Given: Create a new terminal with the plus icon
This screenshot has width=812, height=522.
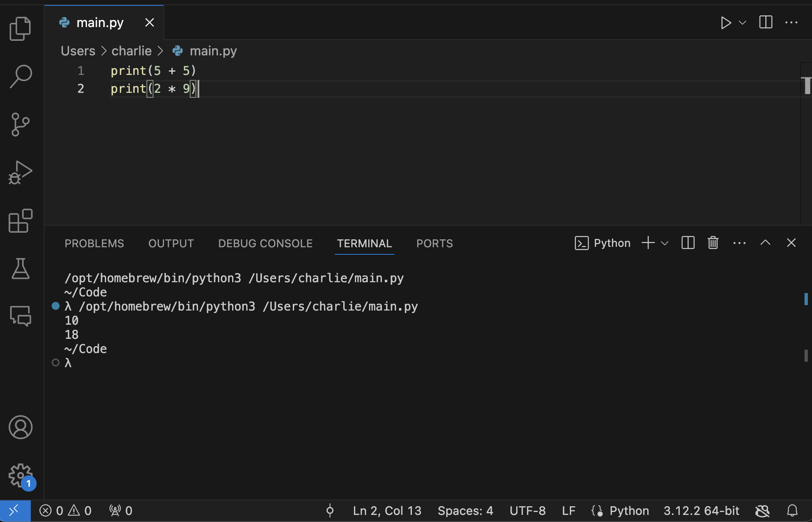Looking at the screenshot, I should point(647,243).
